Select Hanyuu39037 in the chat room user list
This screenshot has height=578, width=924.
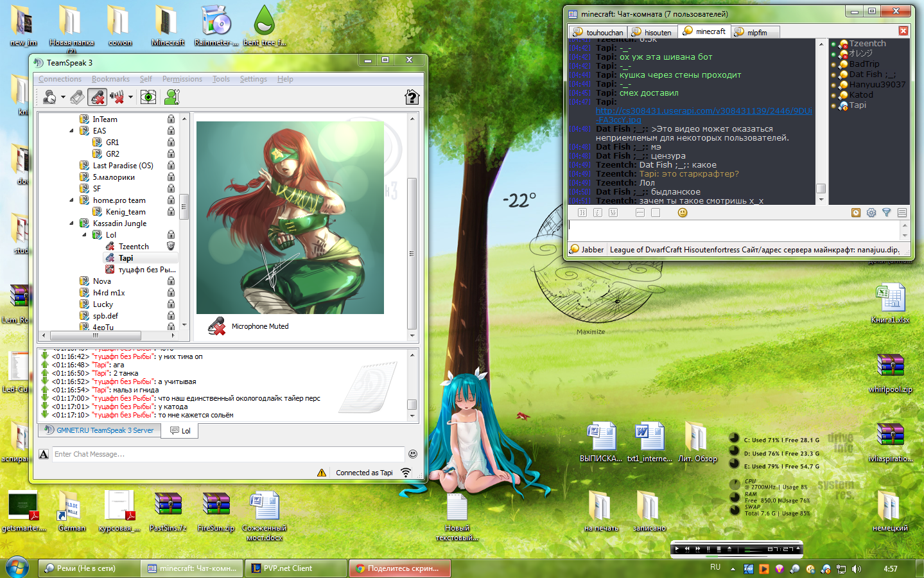point(876,85)
